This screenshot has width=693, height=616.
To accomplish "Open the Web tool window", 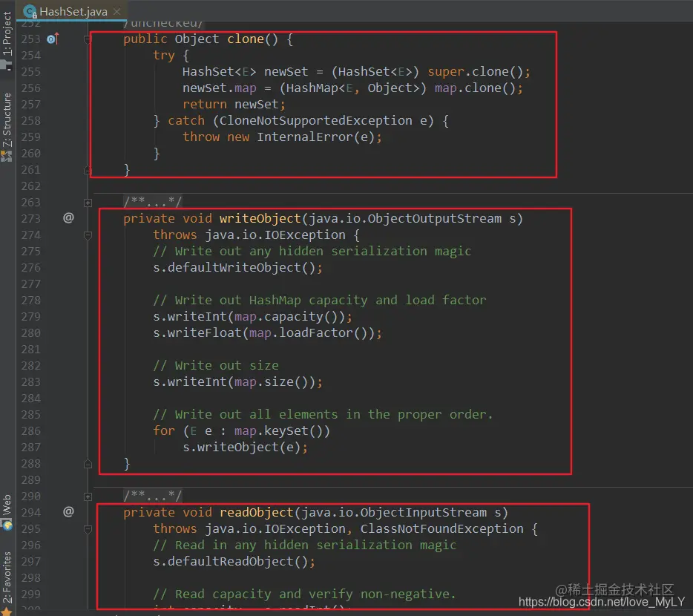I will pos(7,505).
